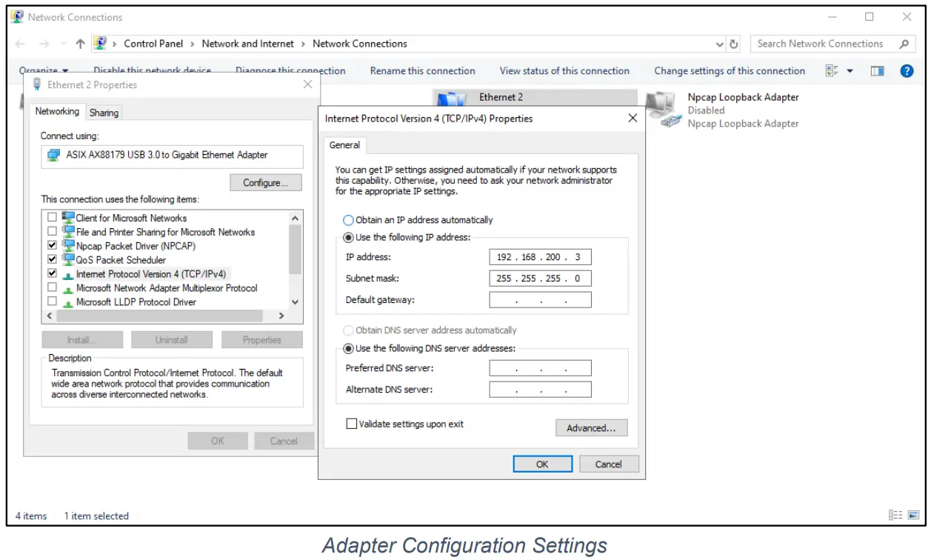The width and height of the screenshot is (931, 560).
Task: Open the Help question mark icon
Action: tap(906, 71)
